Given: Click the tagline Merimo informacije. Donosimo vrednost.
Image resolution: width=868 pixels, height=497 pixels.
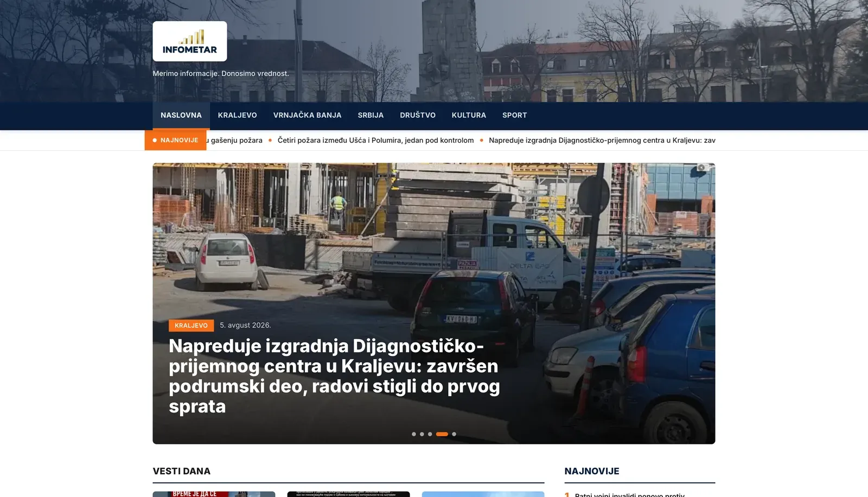Looking at the screenshot, I should coord(221,73).
